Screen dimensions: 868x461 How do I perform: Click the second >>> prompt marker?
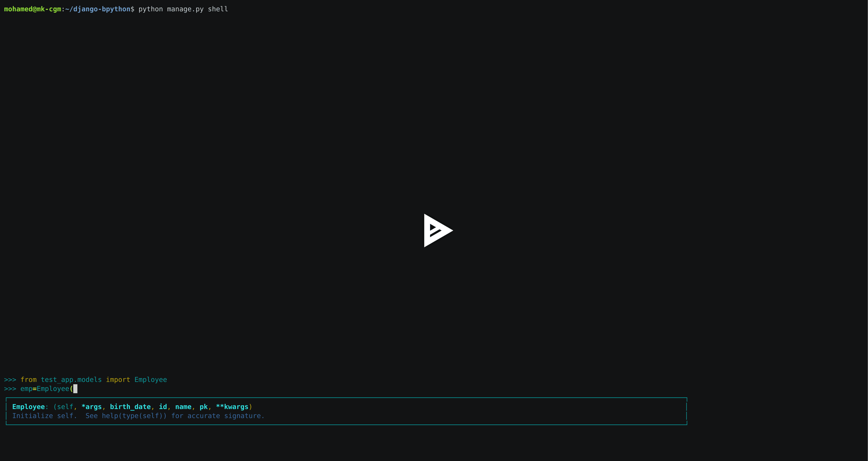(x=10, y=389)
